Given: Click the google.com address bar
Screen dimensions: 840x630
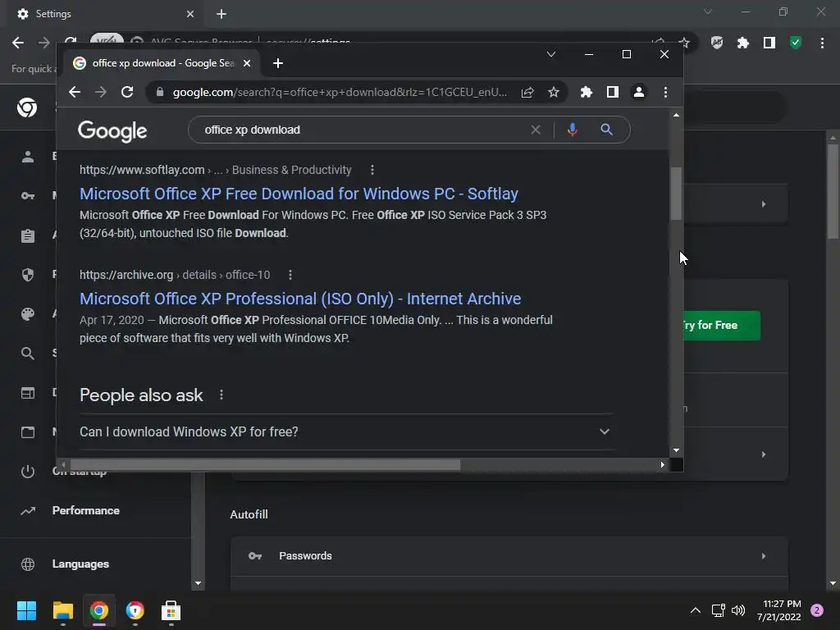Looking at the screenshot, I should pyautogui.click(x=340, y=92).
